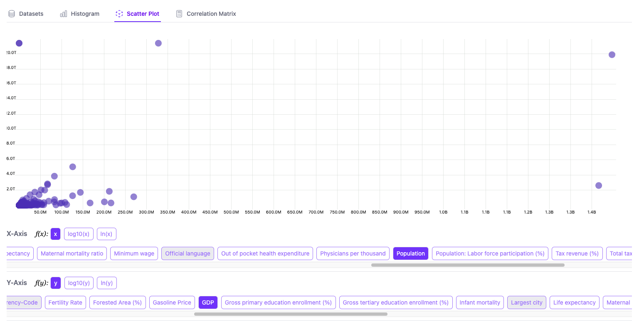
Task: Select GDP as Y-Axis variable
Action: (x=208, y=302)
